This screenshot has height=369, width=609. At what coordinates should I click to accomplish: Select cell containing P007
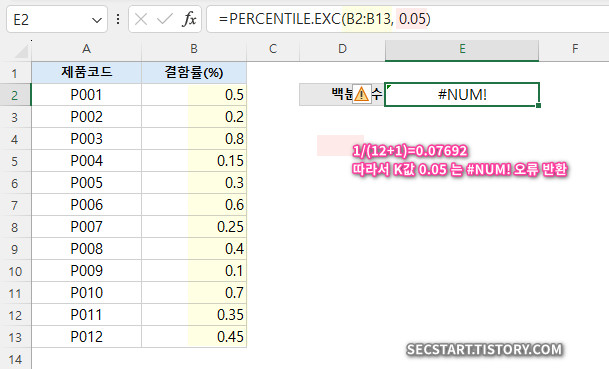pyautogui.click(x=86, y=227)
